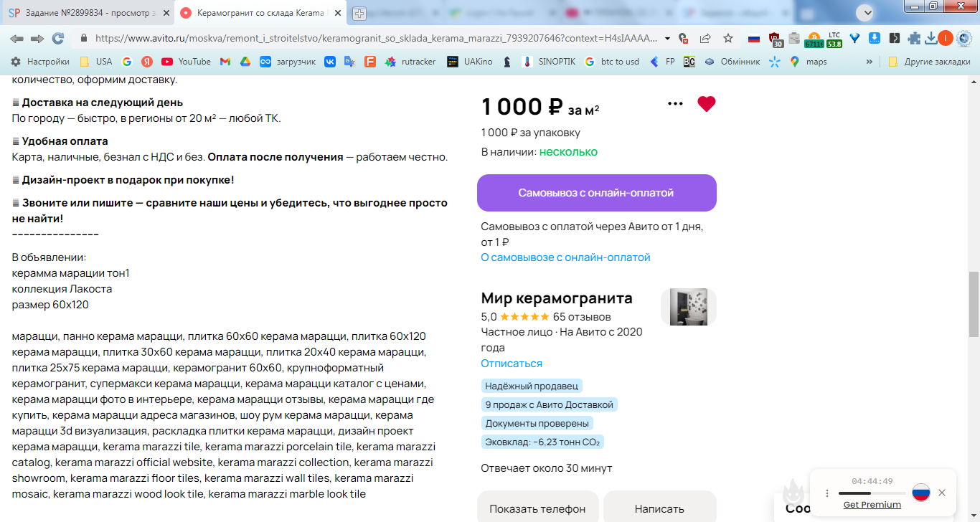This screenshot has width=980, height=522.
Task: Open the LTC price extension showing 53.8
Action: 834,39
